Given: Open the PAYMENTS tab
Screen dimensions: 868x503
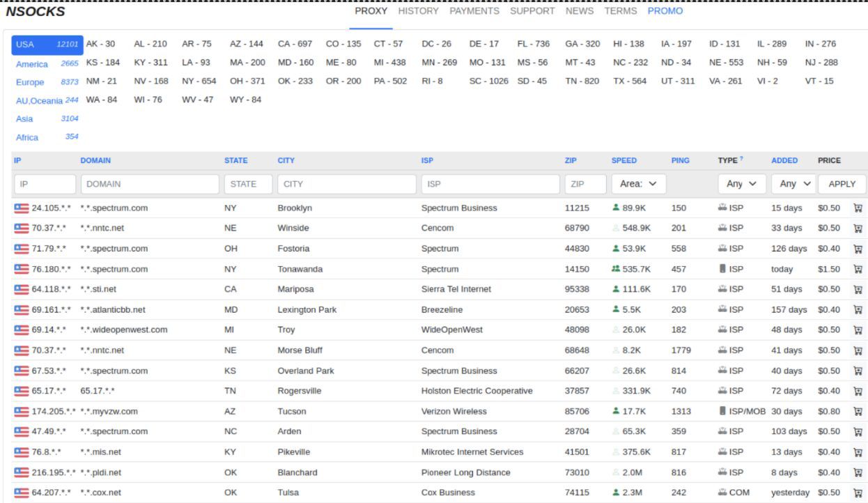Looking at the screenshot, I should click(x=474, y=11).
